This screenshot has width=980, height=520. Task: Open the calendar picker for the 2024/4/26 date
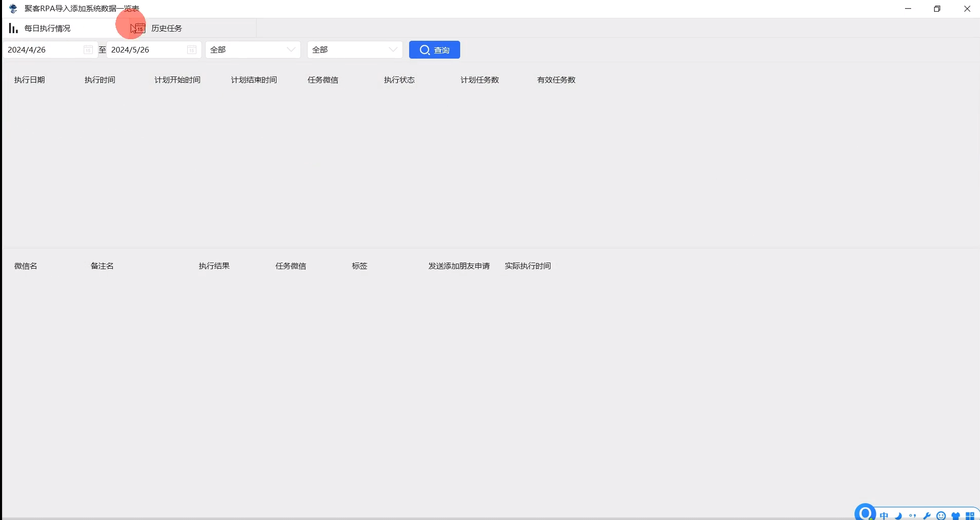pyautogui.click(x=88, y=49)
